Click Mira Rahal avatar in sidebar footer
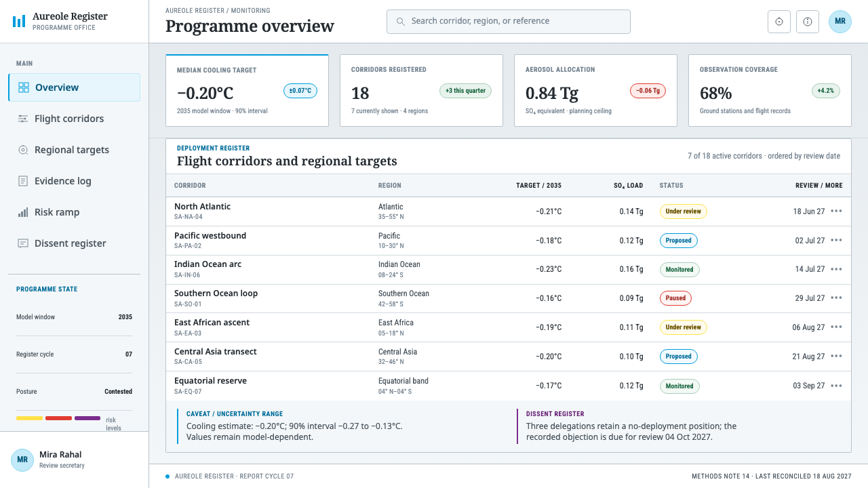 click(x=22, y=460)
